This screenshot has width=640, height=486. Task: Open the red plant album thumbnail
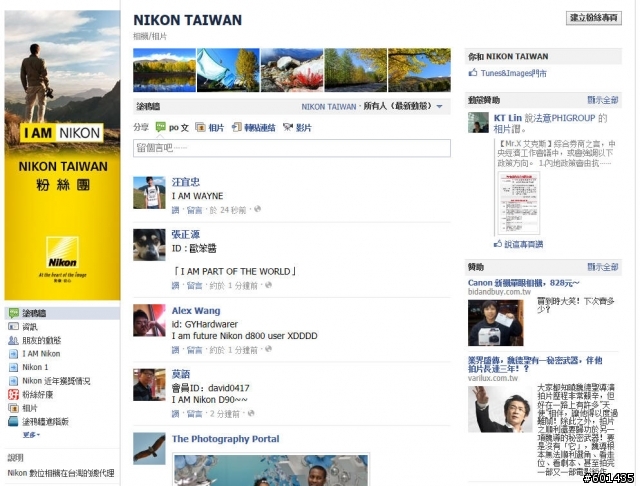point(292,70)
